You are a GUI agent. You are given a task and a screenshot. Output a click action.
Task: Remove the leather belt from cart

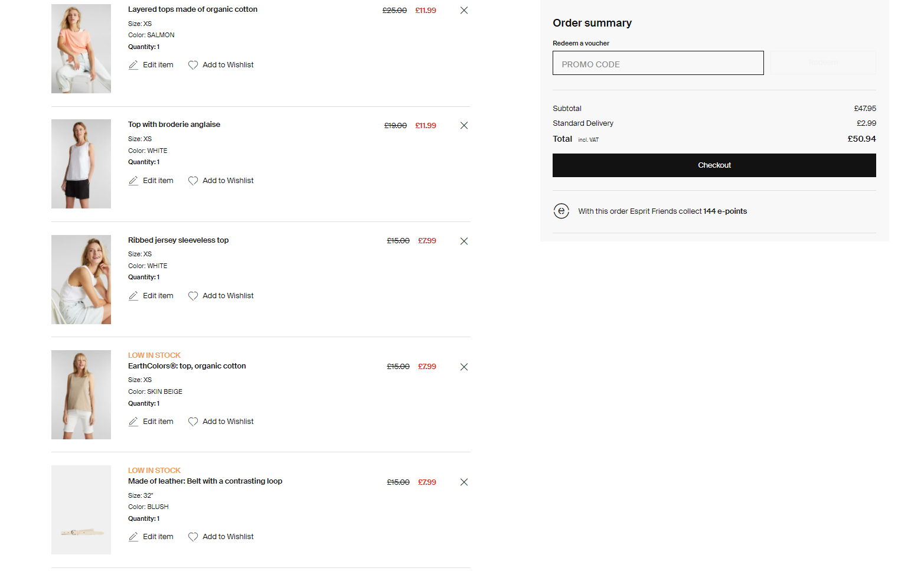[463, 482]
